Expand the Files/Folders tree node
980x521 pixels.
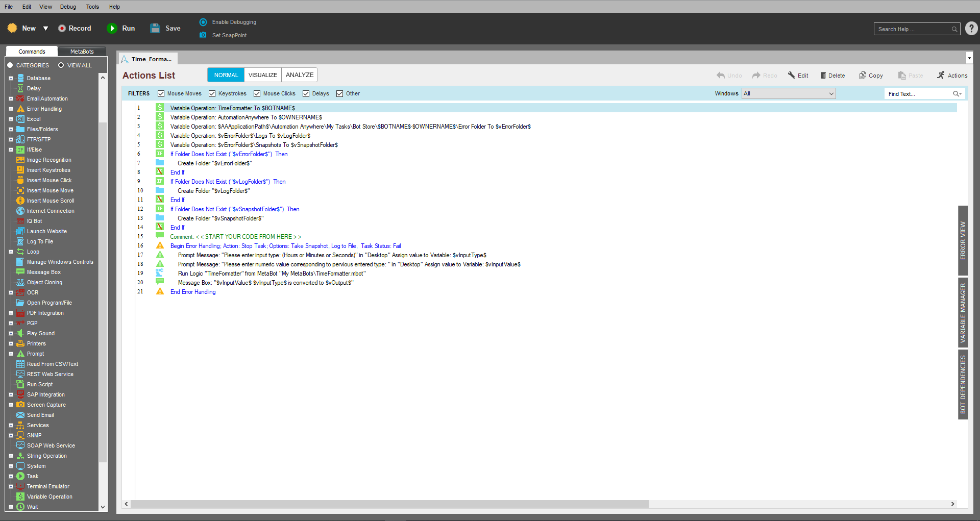tap(11, 129)
